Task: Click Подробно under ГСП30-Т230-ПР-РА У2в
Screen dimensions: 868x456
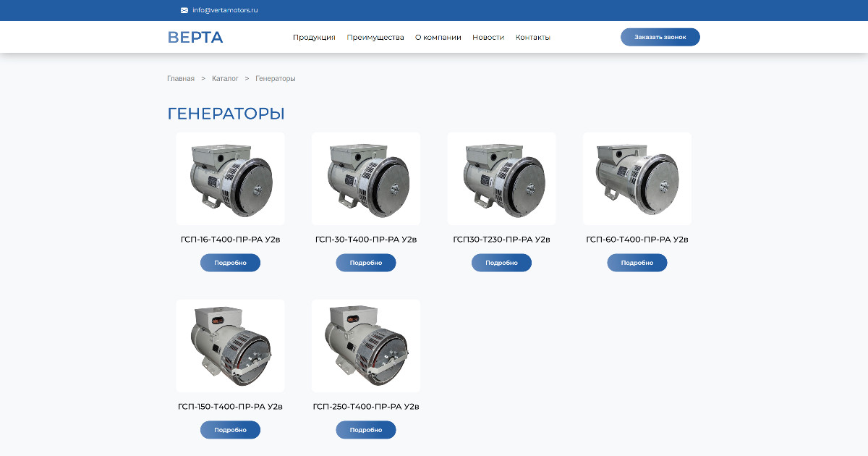Action: (x=501, y=263)
